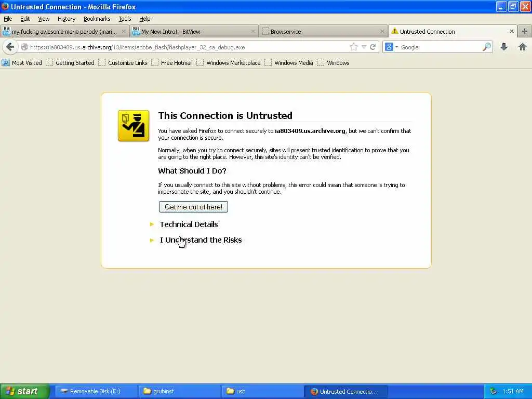Screen dimensions: 532x399
Task: Close the Untrusted Connection tab
Action: [511, 31]
